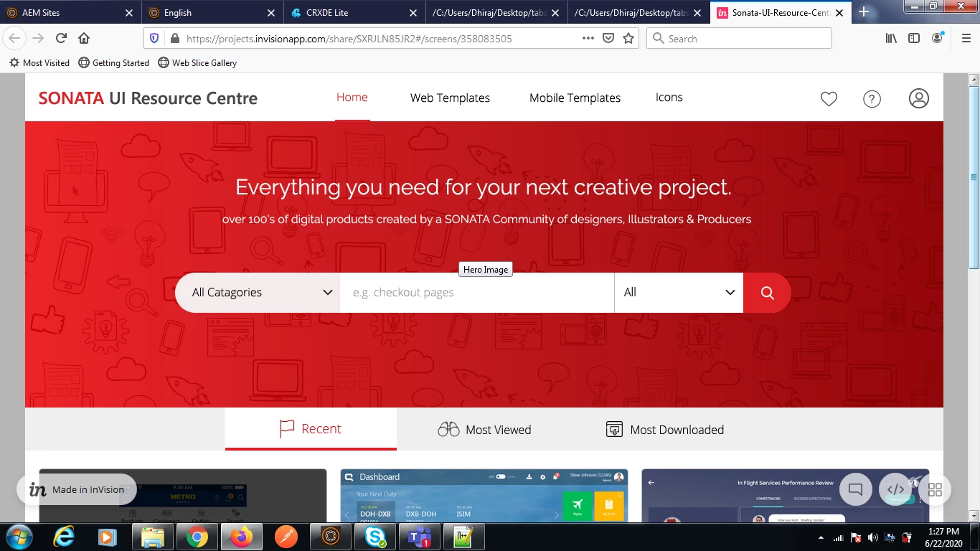
Task: Open the Web Slice Gallery bookmark
Action: [197, 63]
